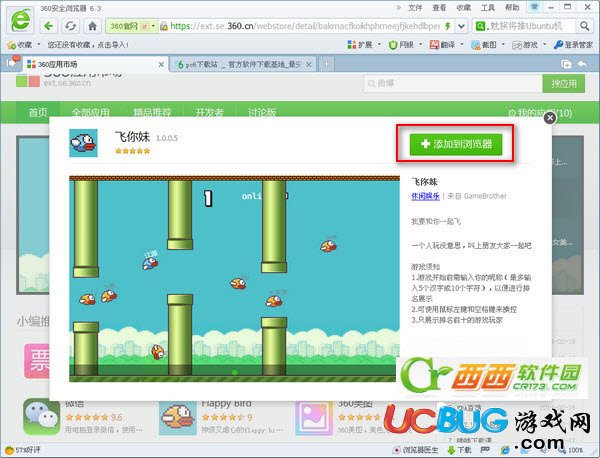The width and height of the screenshot is (600, 458).
Task: Open 讨论版 in green nav bar
Action: (x=262, y=112)
